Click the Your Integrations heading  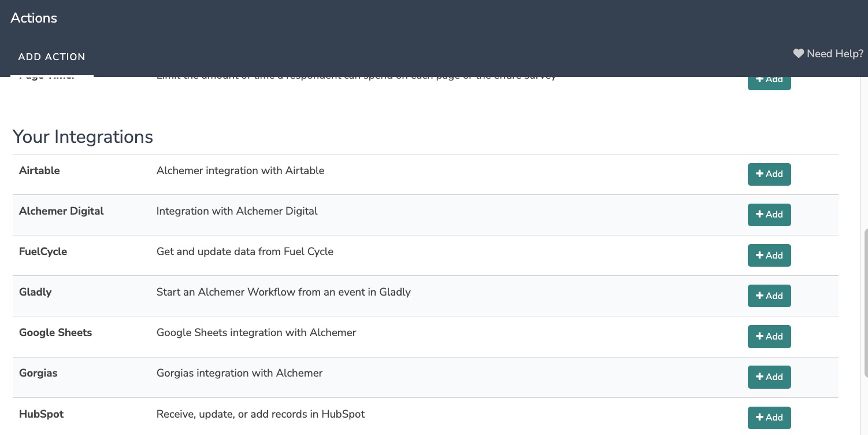[x=83, y=137]
